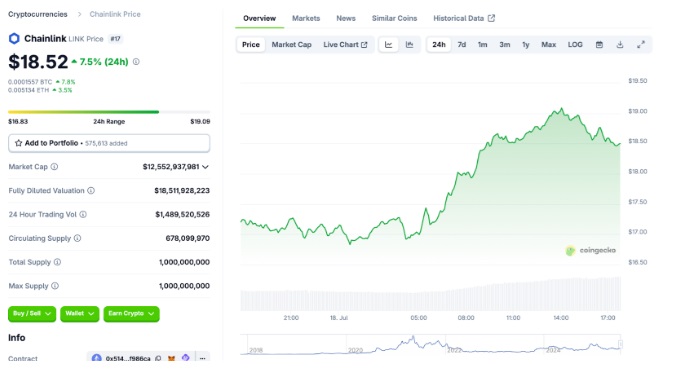Screen dimensions: 674x384
Task: Copy the contract address
Action: pyautogui.click(x=158, y=358)
